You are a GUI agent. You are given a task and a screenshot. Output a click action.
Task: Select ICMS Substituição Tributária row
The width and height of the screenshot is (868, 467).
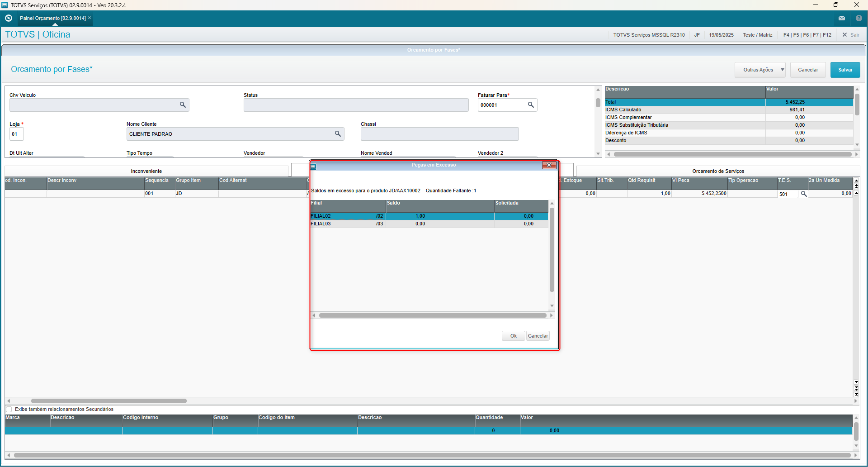coord(729,125)
